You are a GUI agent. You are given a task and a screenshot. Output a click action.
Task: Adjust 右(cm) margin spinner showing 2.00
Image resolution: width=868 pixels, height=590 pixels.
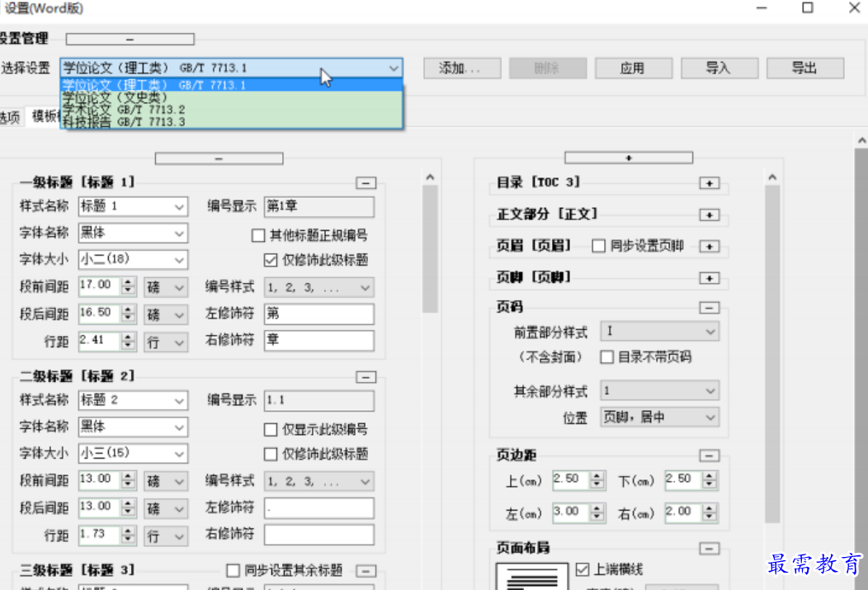click(709, 512)
